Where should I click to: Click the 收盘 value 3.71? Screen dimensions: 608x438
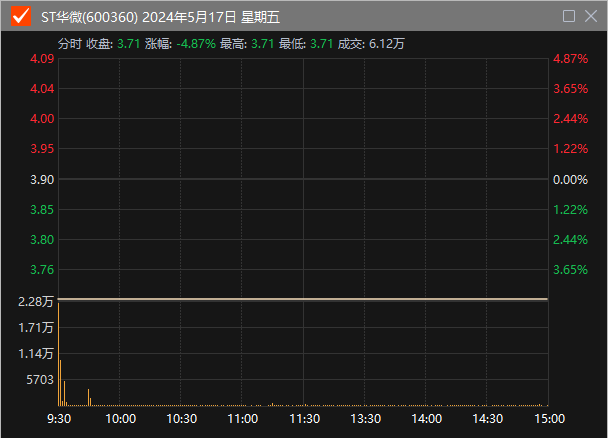(x=128, y=44)
